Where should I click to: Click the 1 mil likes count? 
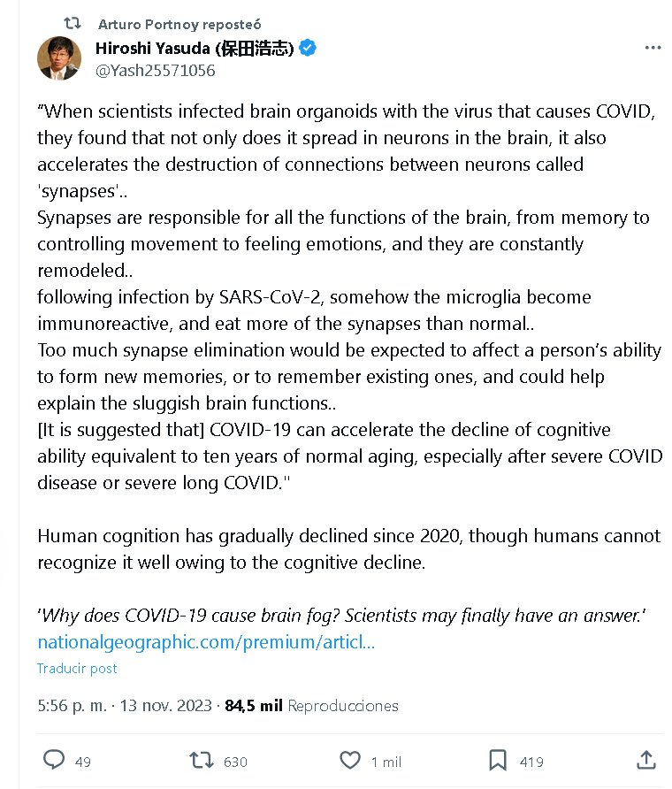386,762
